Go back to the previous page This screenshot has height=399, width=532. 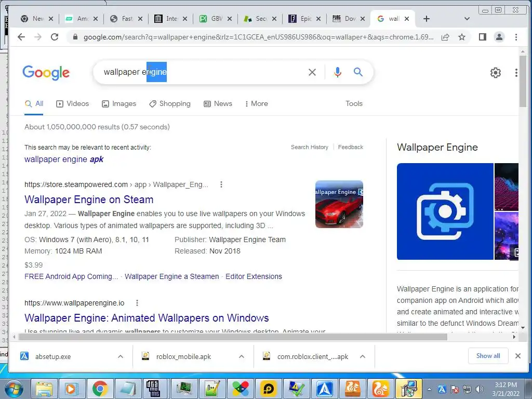(x=21, y=37)
